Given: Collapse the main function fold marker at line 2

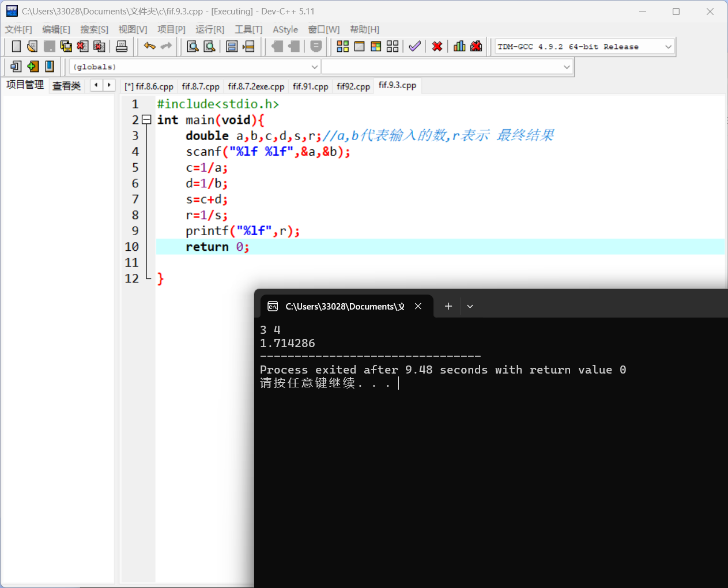Looking at the screenshot, I should 146,120.
